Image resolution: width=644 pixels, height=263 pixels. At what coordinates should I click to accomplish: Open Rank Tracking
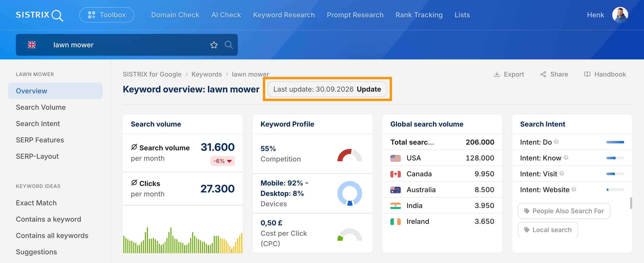click(x=419, y=15)
